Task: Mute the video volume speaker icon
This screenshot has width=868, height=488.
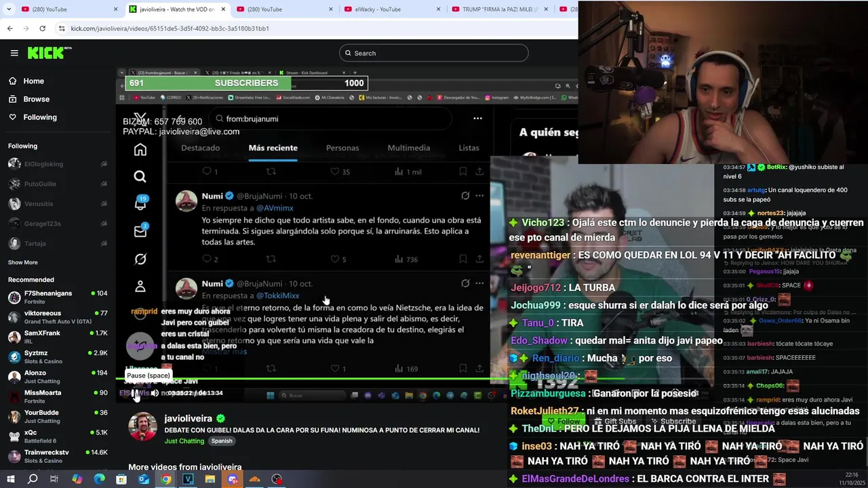Action: [155, 393]
